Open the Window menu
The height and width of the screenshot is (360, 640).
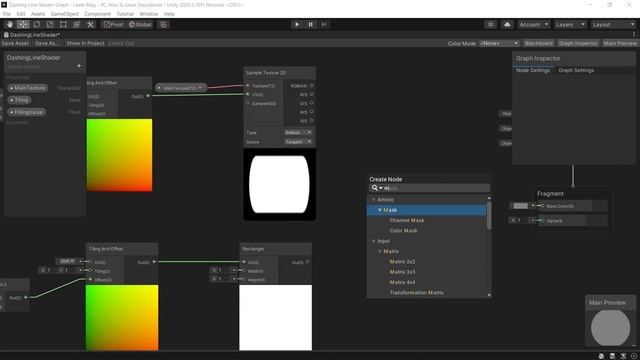(149, 14)
